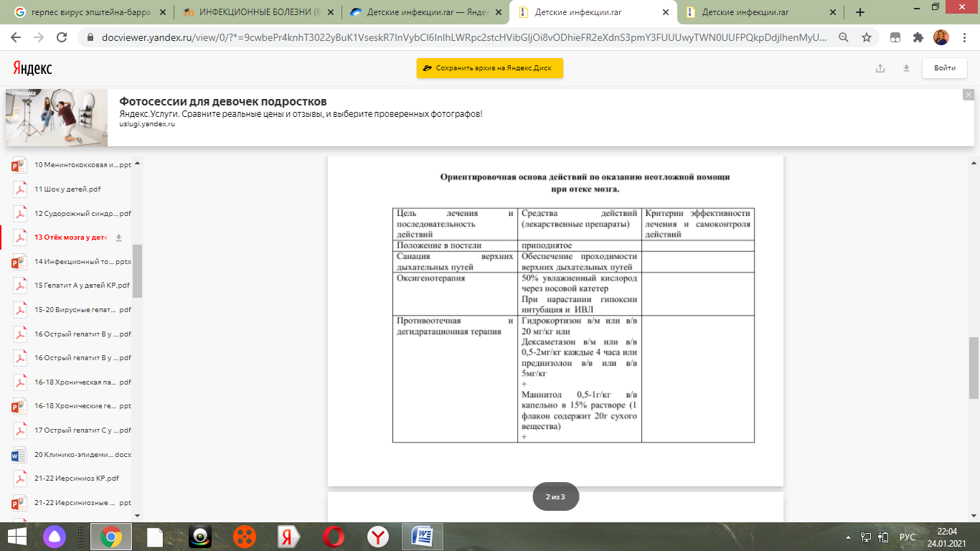The image size is (980, 551).
Task: Open the Chrome extensions puzzle icon
Action: click(x=918, y=37)
